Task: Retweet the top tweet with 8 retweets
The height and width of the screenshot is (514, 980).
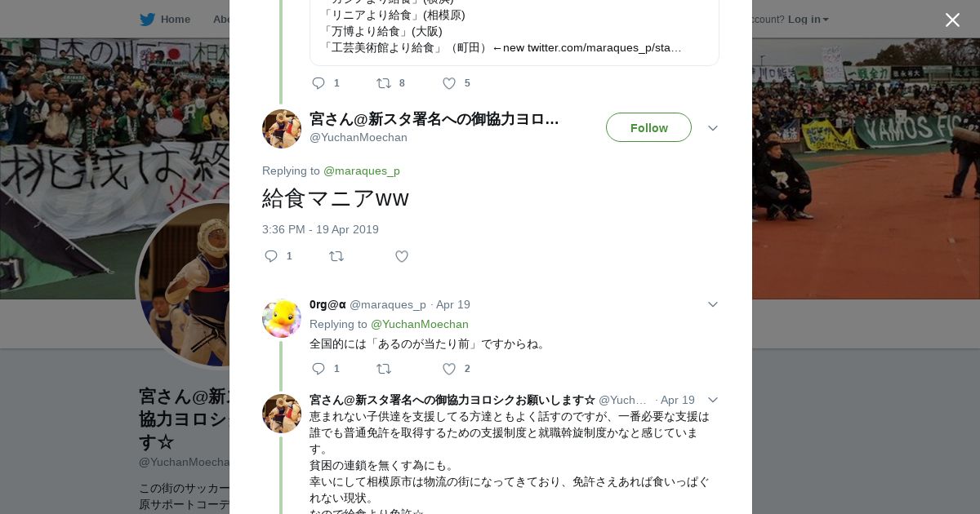Action: point(383,83)
